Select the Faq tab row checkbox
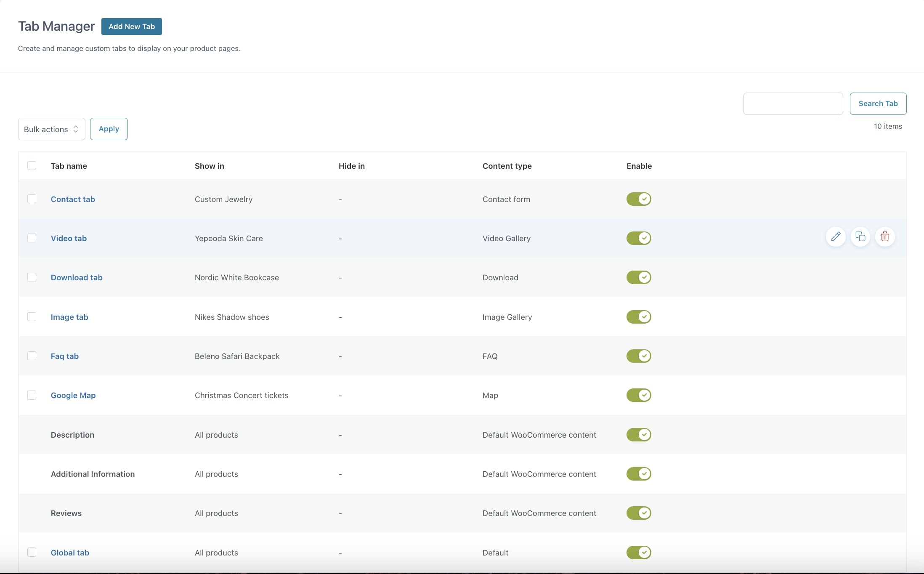This screenshot has height=574, width=924. coord(32,356)
